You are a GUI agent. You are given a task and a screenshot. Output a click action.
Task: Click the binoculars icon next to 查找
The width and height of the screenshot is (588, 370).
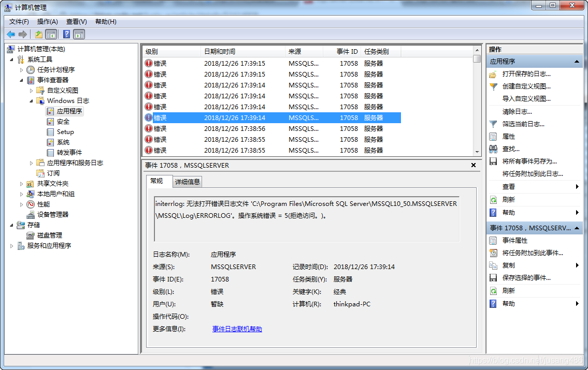493,149
